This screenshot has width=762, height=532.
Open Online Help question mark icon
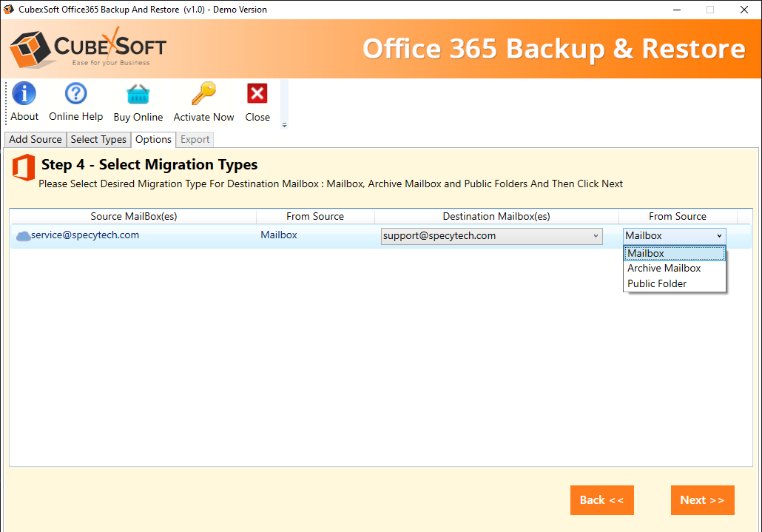point(75,93)
